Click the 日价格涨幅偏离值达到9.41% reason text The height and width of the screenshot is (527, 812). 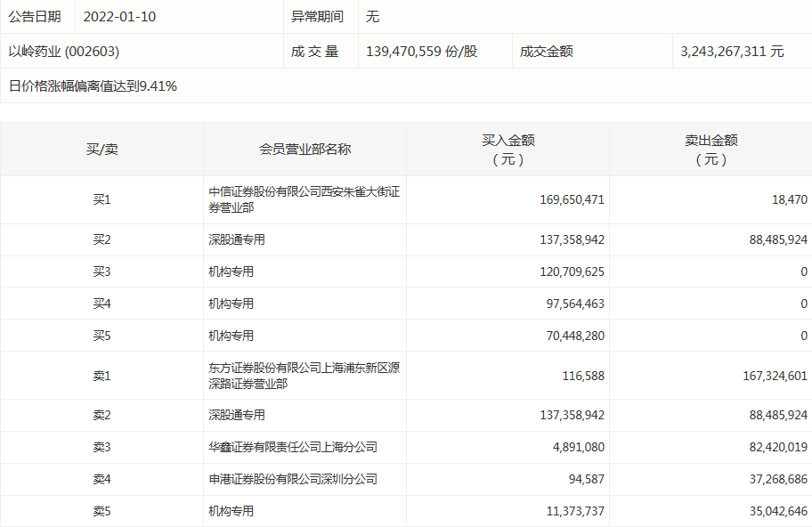93,86
